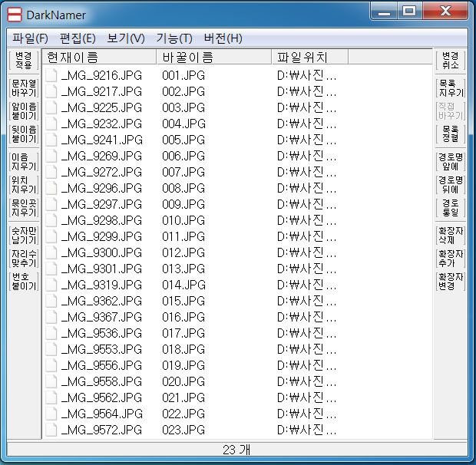Click the DarkNamer app icon in title bar
The height and width of the screenshot is (465, 476).
click(15, 15)
